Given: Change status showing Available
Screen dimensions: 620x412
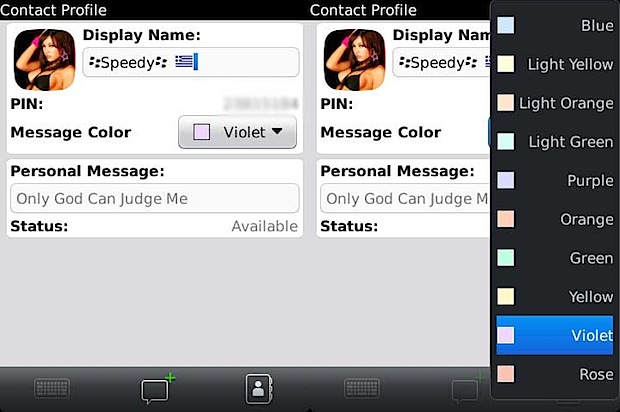Looking at the screenshot, I should [x=265, y=226].
